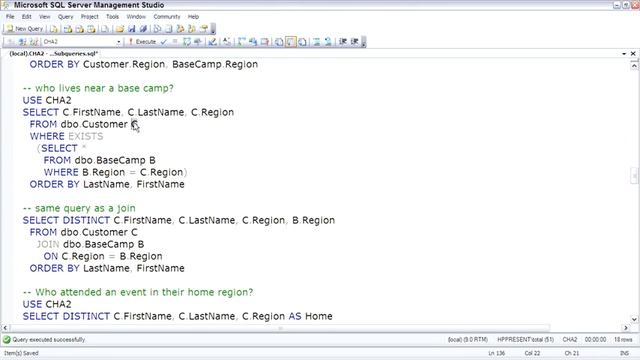Open the Query menu

pyautogui.click(x=65, y=17)
